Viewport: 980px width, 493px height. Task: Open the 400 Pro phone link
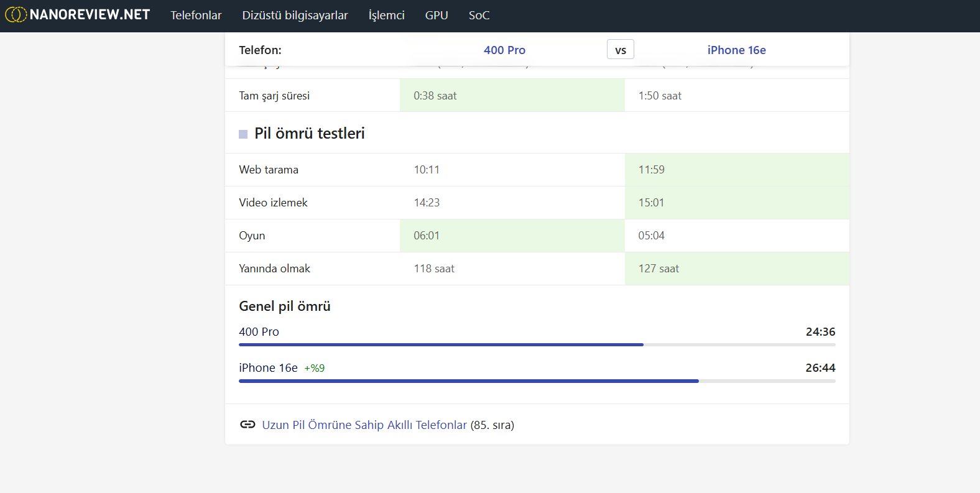(504, 50)
